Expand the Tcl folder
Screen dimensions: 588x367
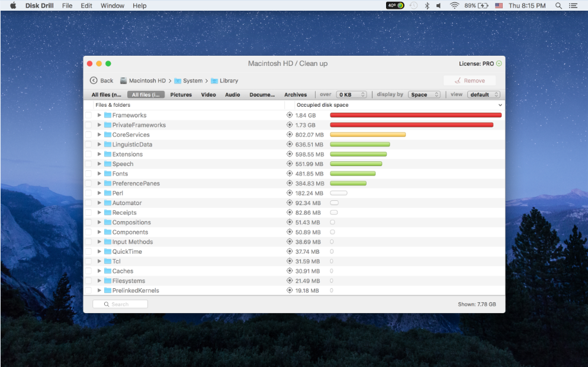pos(99,261)
